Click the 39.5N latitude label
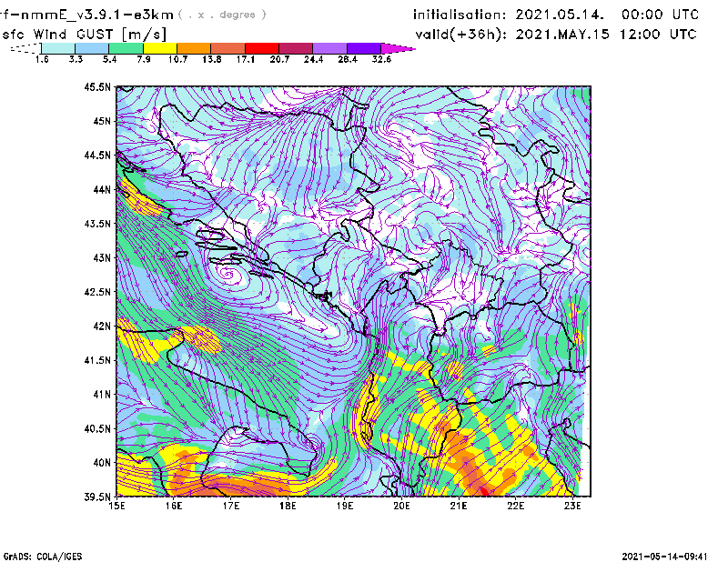728x562 pixels. (97, 497)
